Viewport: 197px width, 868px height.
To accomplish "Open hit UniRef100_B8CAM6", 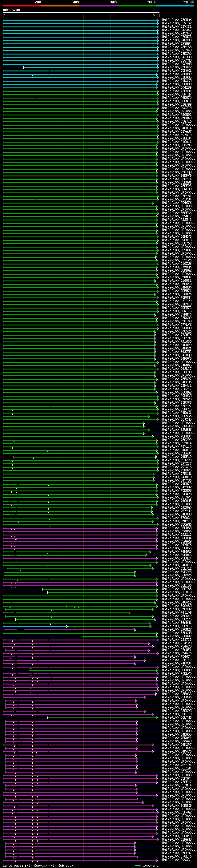I will coord(176,524).
